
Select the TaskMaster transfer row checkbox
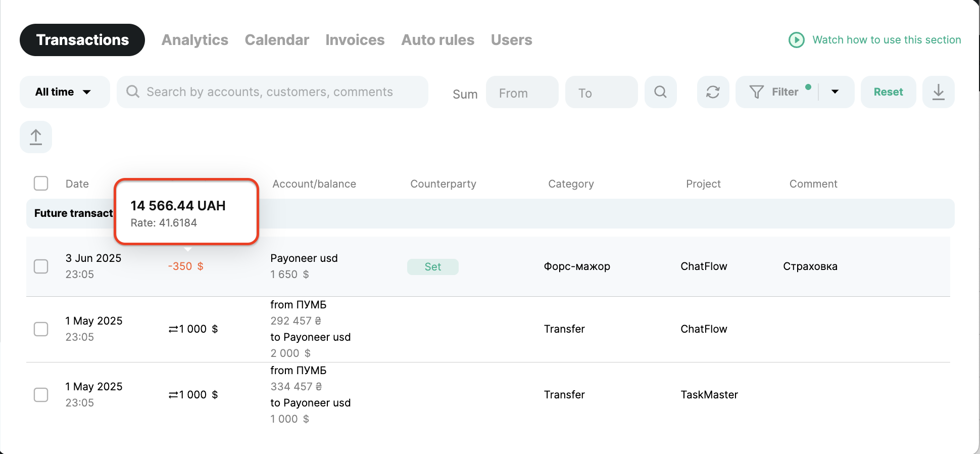(x=41, y=395)
